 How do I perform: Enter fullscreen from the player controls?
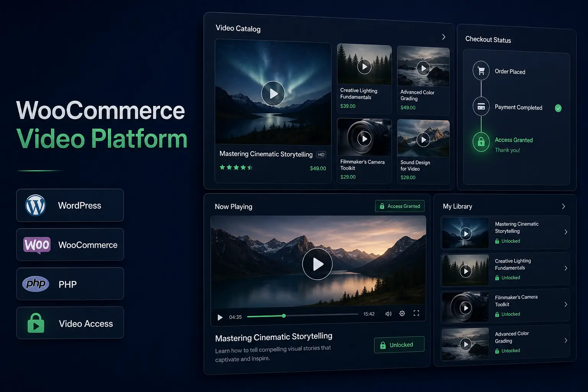pyautogui.click(x=416, y=313)
